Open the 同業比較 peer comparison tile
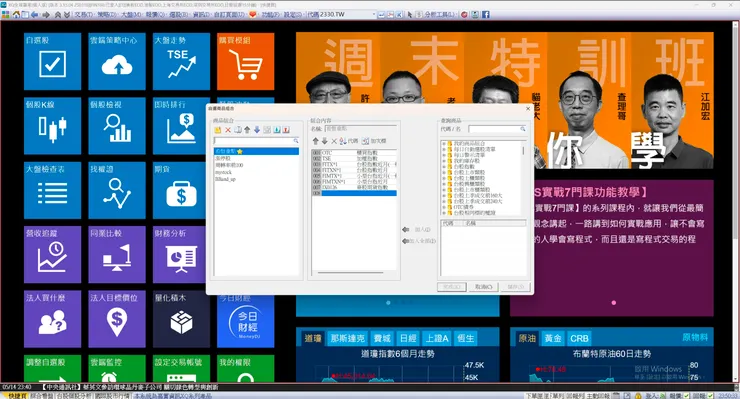Image resolution: width=740 pixels, height=399 pixels. pyautogui.click(x=117, y=255)
